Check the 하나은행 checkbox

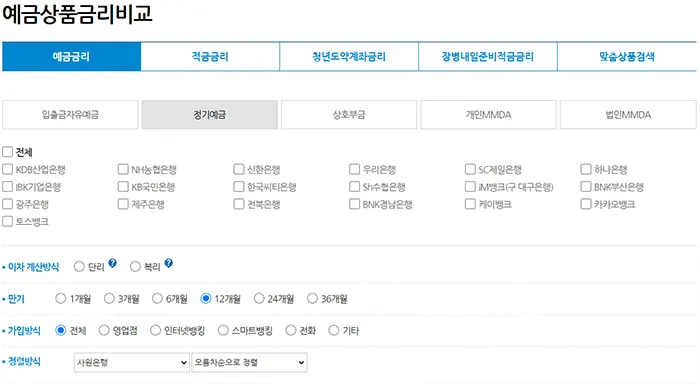(585, 169)
